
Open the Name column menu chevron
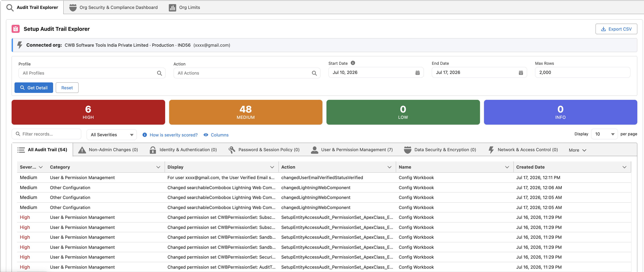(507, 167)
